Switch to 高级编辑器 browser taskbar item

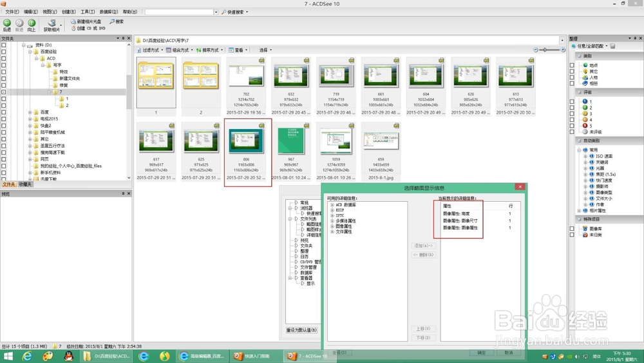[x=202, y=356]
